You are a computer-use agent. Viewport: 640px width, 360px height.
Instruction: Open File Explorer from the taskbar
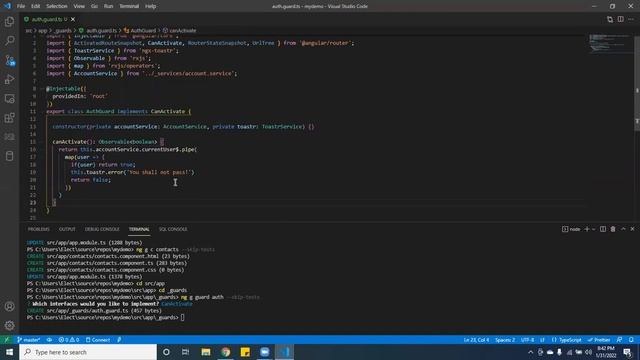[206, 352]
